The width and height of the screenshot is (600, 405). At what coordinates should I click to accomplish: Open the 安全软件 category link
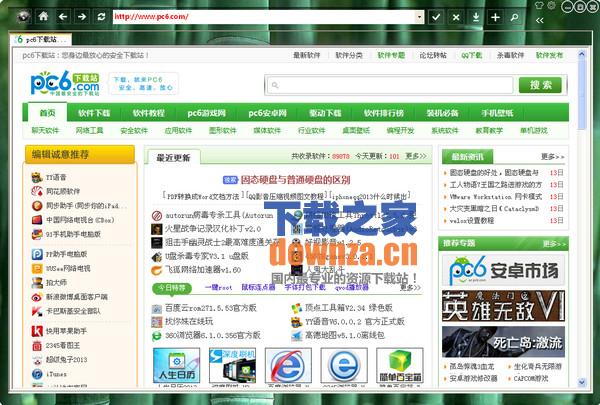coord(134,131)
